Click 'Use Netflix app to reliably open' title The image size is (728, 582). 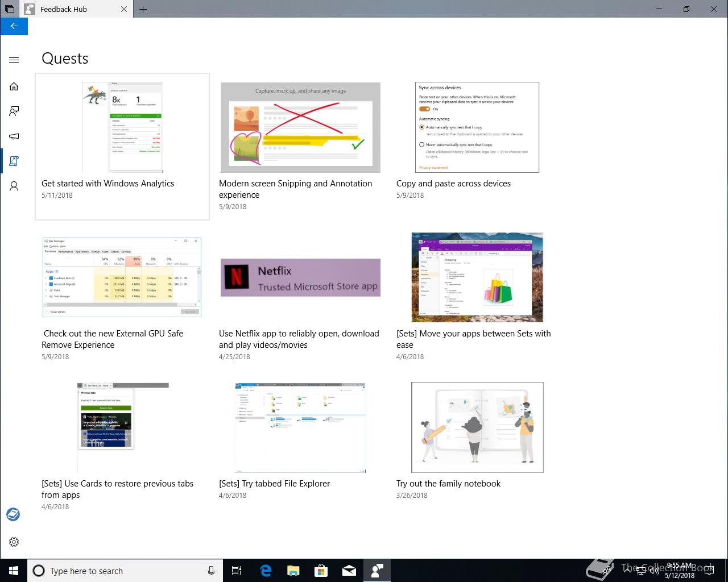(299, 339)
